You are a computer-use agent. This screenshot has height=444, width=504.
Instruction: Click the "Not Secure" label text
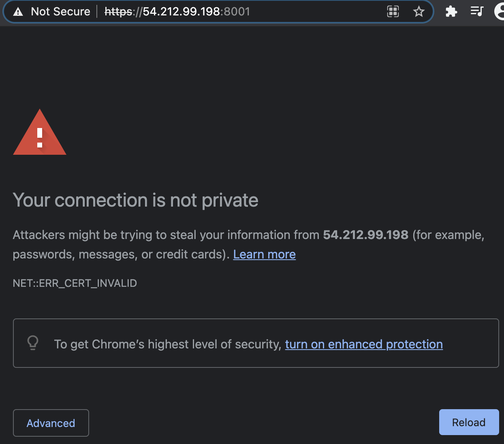coord(60,12)
